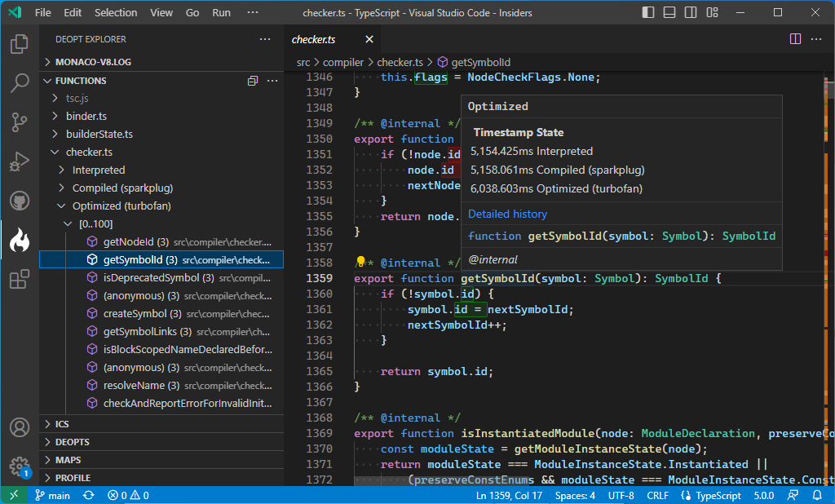The height and width of the screenshot is (504, 835).
Task: Open the Extensions view
Action: [20, 280]
